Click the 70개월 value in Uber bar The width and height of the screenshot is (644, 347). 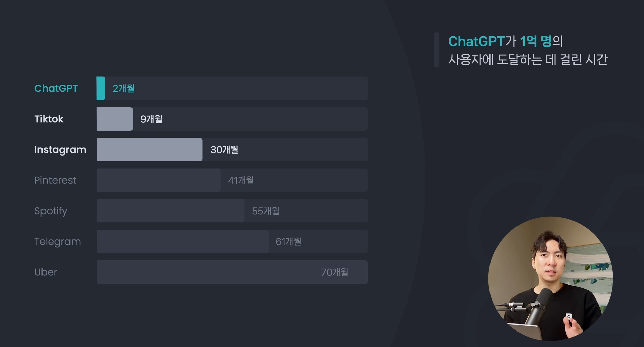click(x=335, y=272)
